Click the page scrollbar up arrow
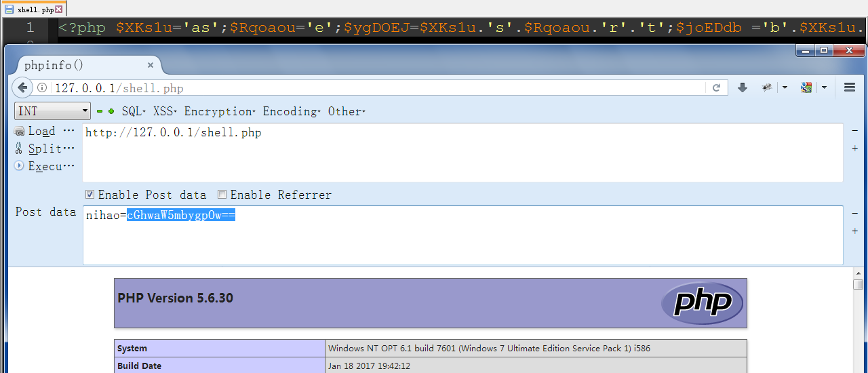Viewport: 868px width, 373px height. [858, 272]
